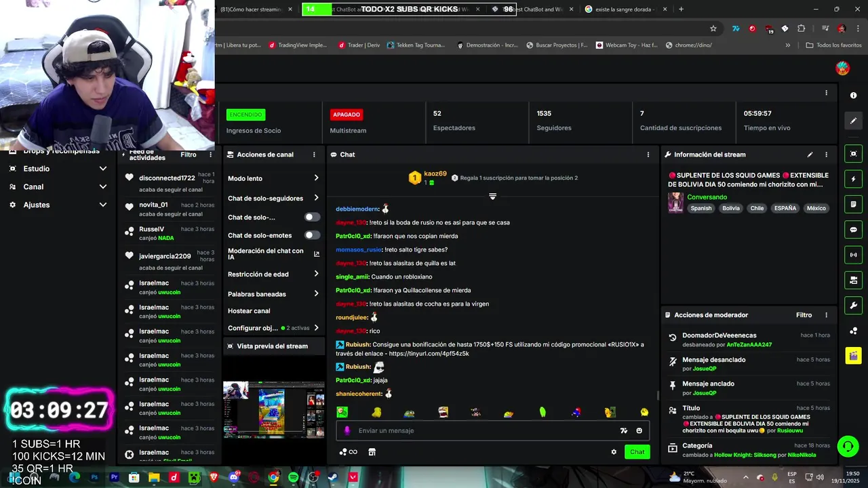Open the info icon in right sidebar
The width and height of the screenshot is (868, 488).
tap(853, 96)
